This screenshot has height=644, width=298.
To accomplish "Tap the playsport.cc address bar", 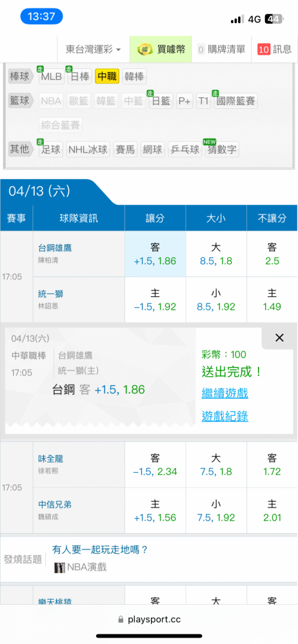I will (x=149, y=619).
